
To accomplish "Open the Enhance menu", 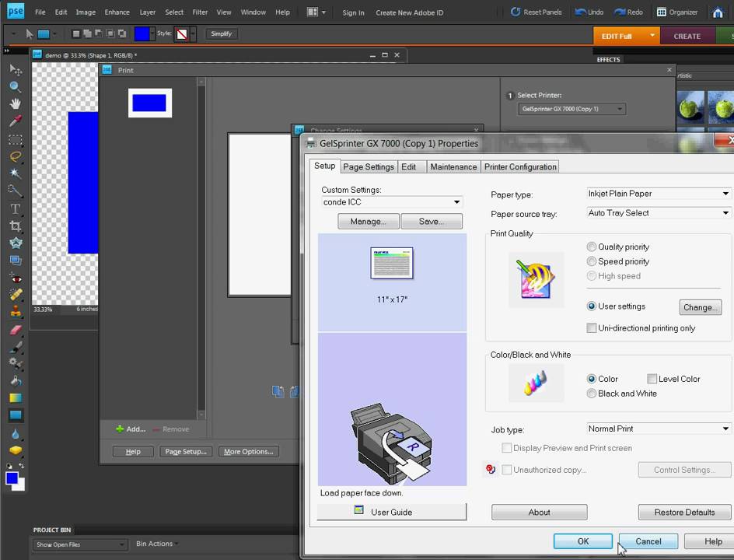I will [117, 12].
